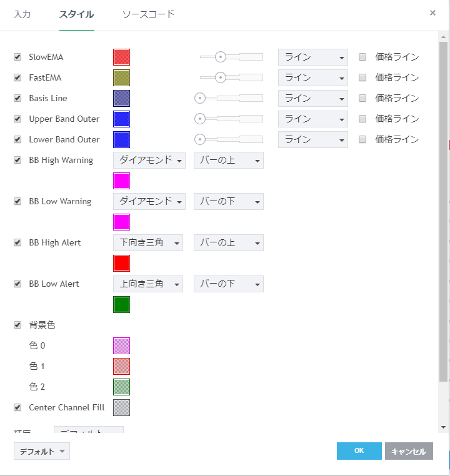Uncheck the SlowEMA checkbox
The width and height of the screenshot is (450, 476).
coord(17,57)
